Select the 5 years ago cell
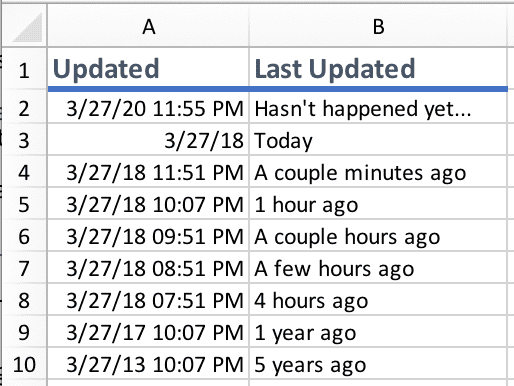The height and width of the screenshot is (386, 514). coord(378,364)
